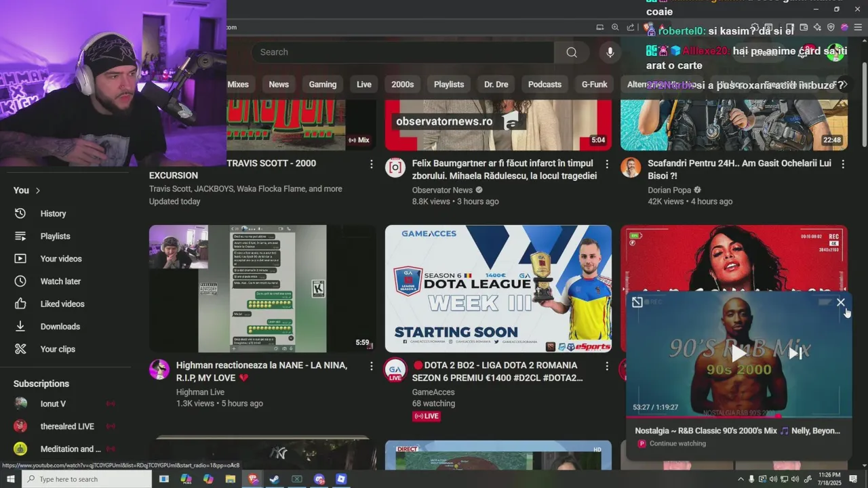868x488 pixels.
Task: Open Felix Baumgartner video title
Action: (505, 169)
